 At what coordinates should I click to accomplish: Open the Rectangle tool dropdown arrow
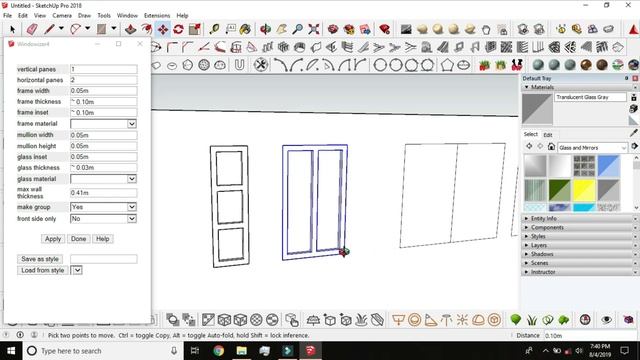click(114, 29)
